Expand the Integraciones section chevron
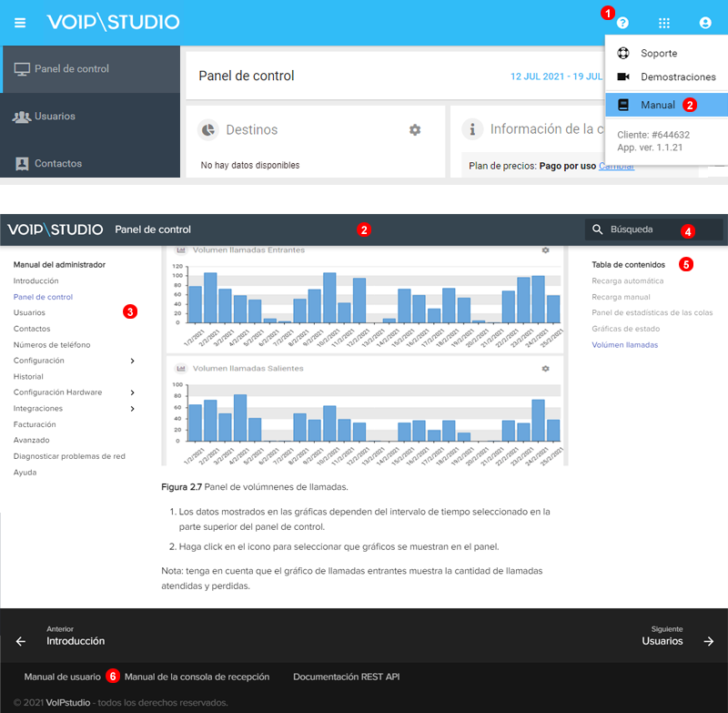The image size is (728, 713). [x=132, y=409]
